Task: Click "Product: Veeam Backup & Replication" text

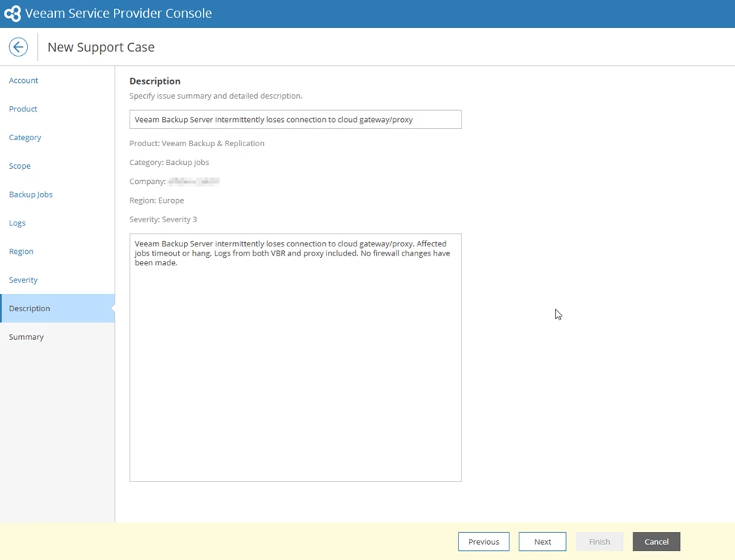Action: [197, 143]
